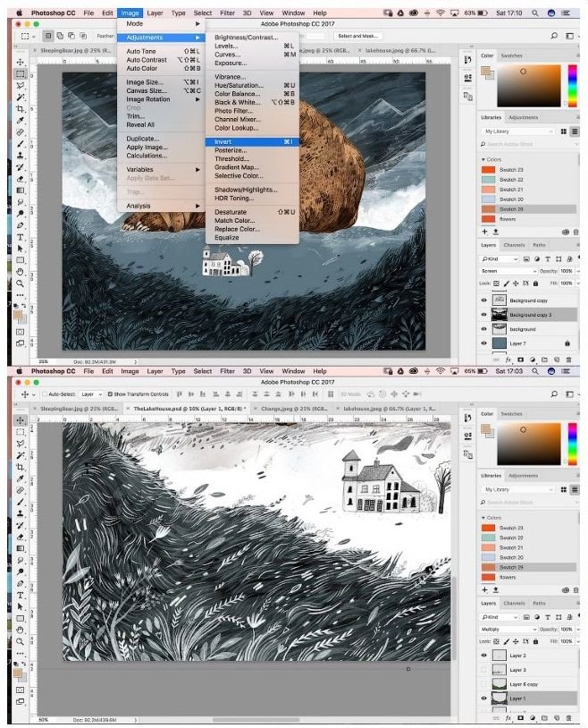
Task: Select the Brush tool in upper window toolbar
Action: click(x=21, y=144)
